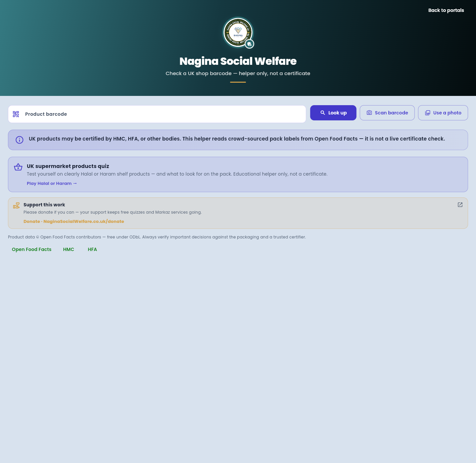Click the shopping basket quiz icon
Screen dimensions: 476x463
click(x=18, y=167)
